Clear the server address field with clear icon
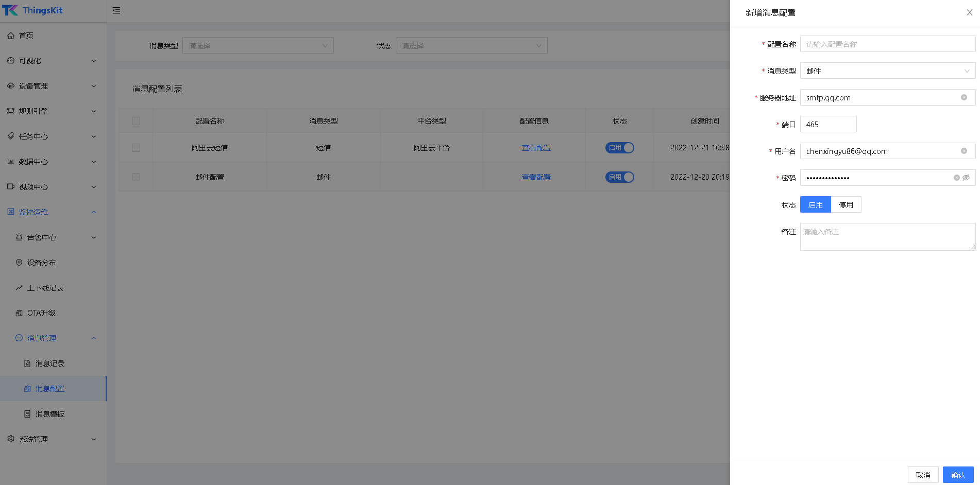Viewport: 980px width, 485px height. coord(964,97)
